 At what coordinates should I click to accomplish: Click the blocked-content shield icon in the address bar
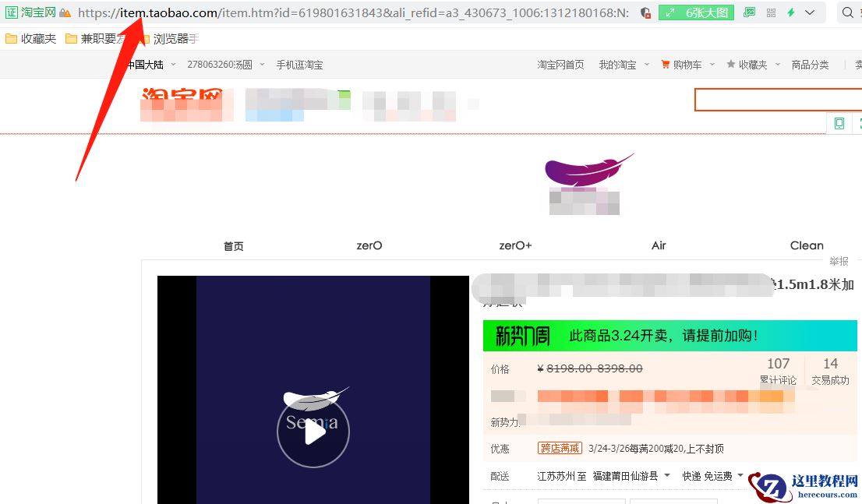(x=645, y=12)
